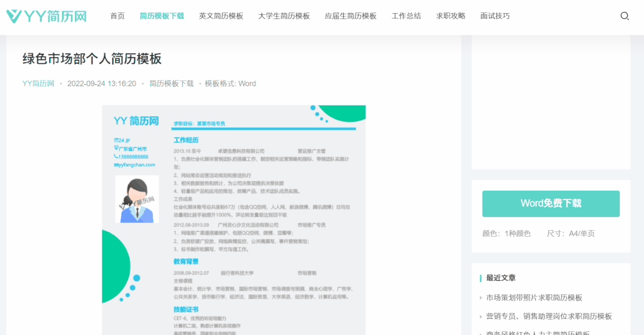This screenshot has width=644, height=335.
Task: Open the search magnifier icon
Action: [624, 16]
